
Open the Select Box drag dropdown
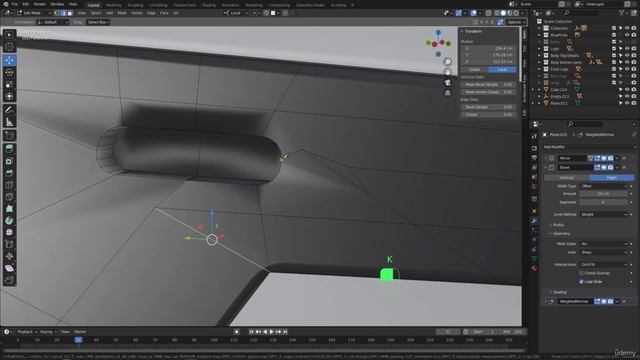(x=98, y=22)
